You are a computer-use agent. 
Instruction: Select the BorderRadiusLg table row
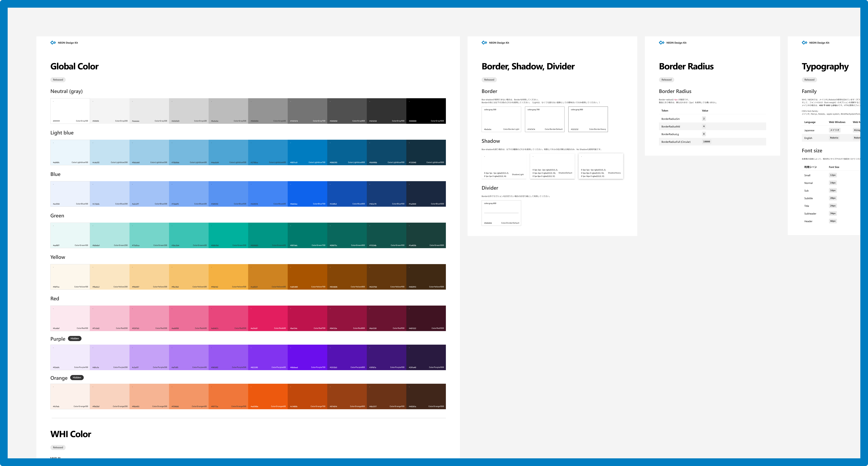pyautogui.click(x=712, y=134)
